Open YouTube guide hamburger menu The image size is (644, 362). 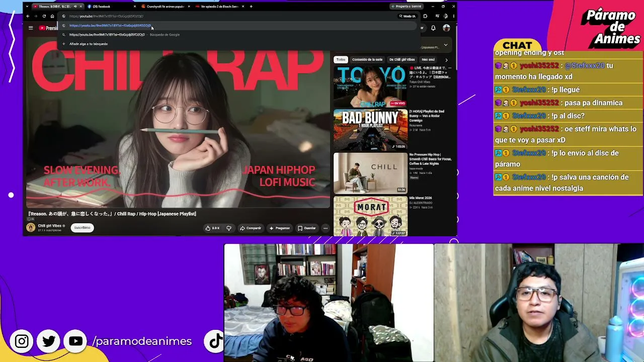(31, 28)
